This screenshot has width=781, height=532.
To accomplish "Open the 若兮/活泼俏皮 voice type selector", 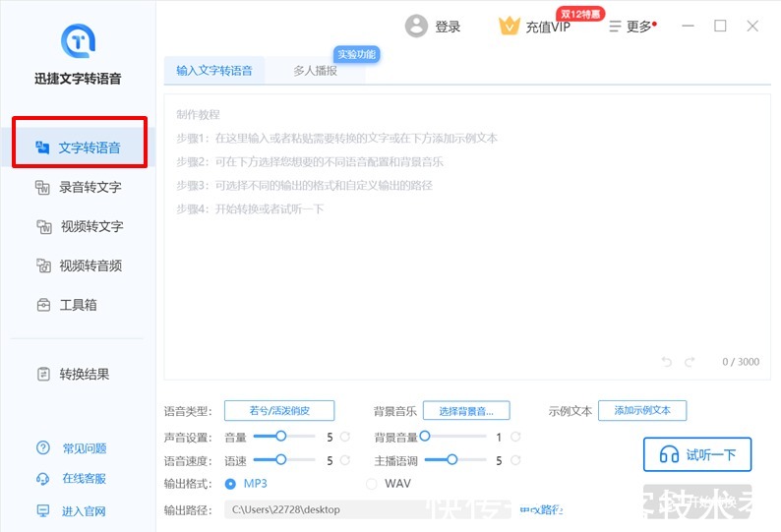I will (279, 410).
